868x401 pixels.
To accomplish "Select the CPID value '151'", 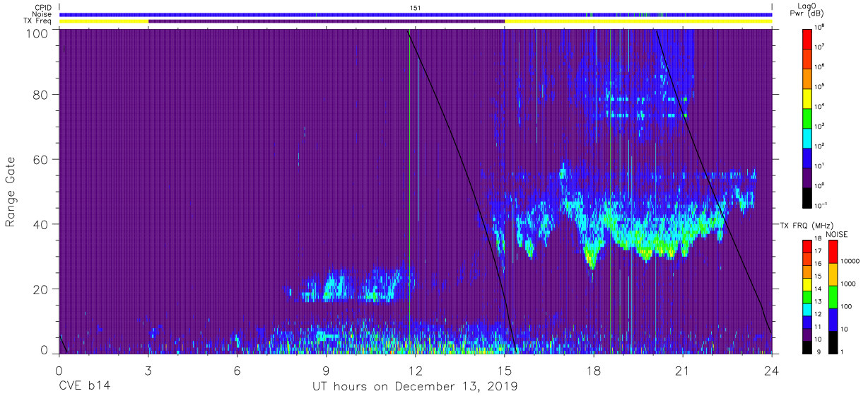I will pyautogui.click(x=415, y=8).
